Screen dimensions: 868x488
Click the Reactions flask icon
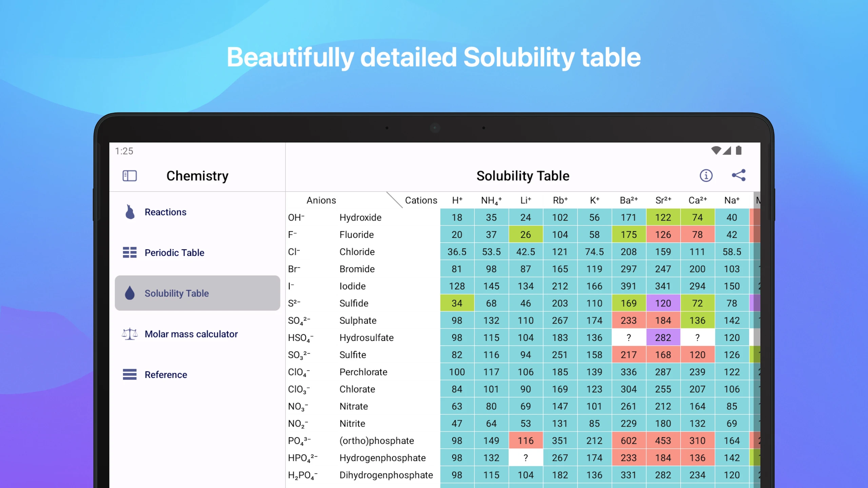pos(130,212)
